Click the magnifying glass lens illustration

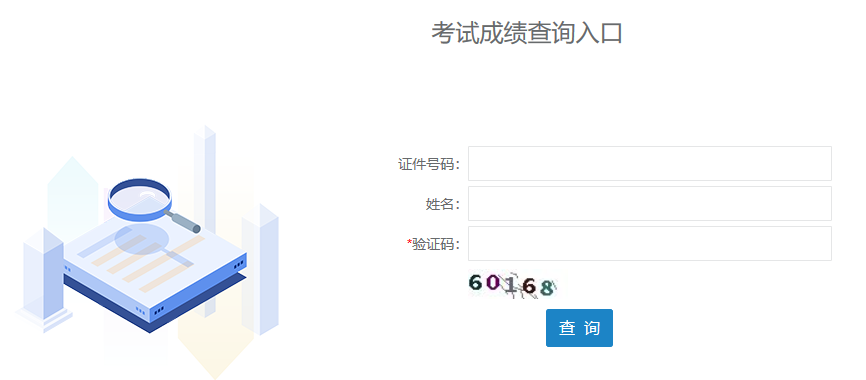click(x=140, y=199)
